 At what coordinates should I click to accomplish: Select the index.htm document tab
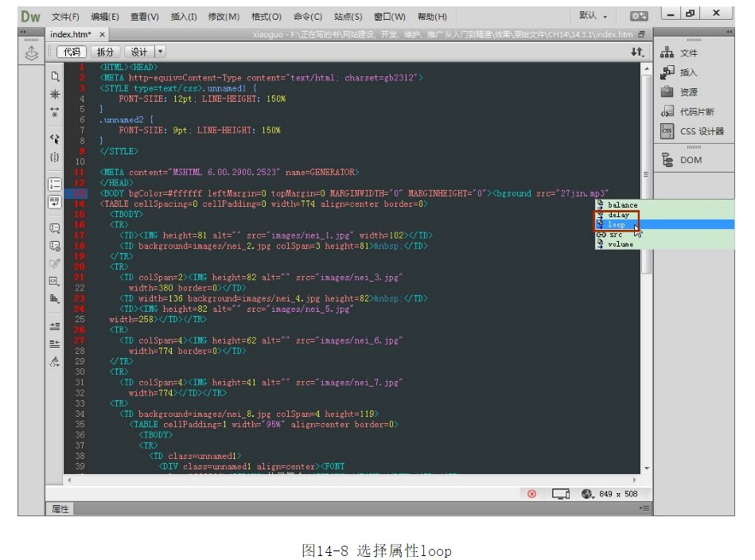71,34
